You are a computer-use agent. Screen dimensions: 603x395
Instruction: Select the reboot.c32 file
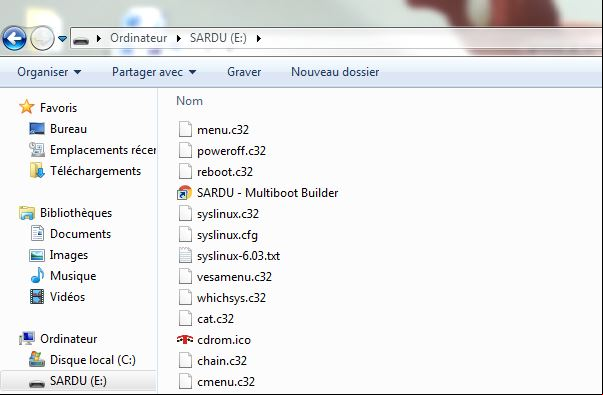coord(225,172)
